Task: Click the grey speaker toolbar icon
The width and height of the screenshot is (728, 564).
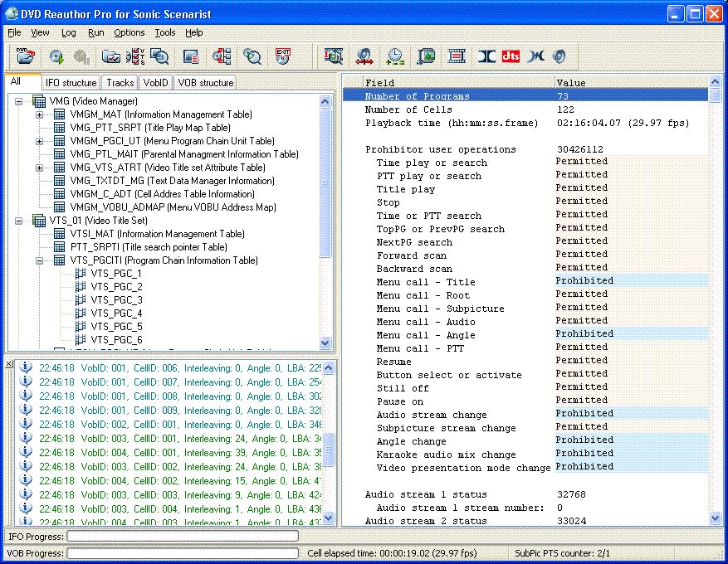Action: [559, 56]
